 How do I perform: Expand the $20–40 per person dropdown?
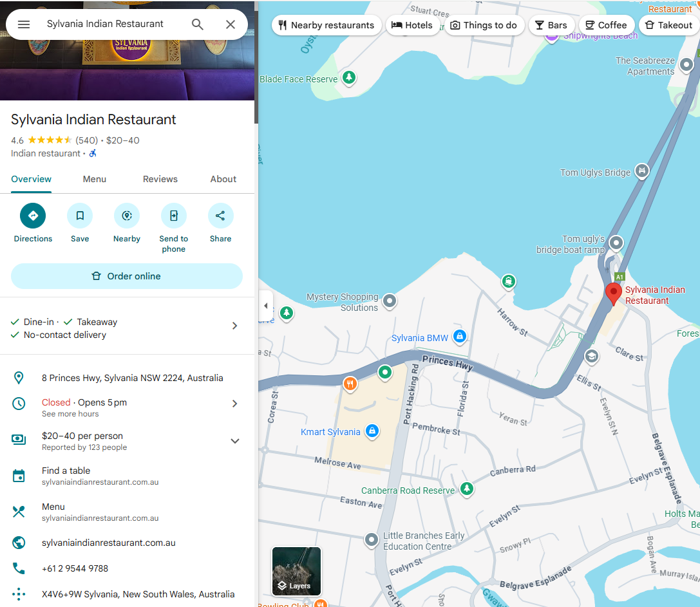pos(235,441)
